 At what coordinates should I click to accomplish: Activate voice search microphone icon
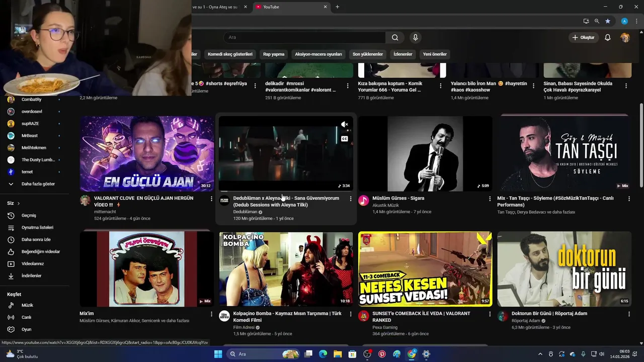pyautogui.click(x=415, y=37)
